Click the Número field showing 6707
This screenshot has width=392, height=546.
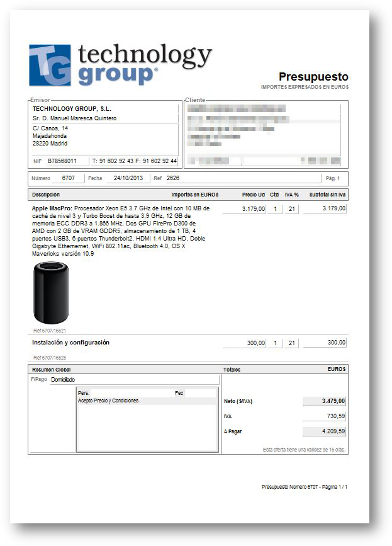click(69, 178)
